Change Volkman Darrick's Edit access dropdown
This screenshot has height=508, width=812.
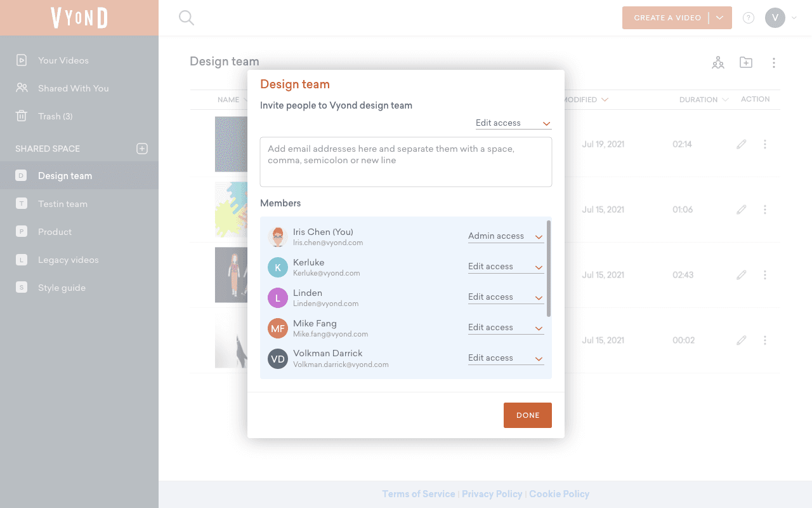(506, 358)
